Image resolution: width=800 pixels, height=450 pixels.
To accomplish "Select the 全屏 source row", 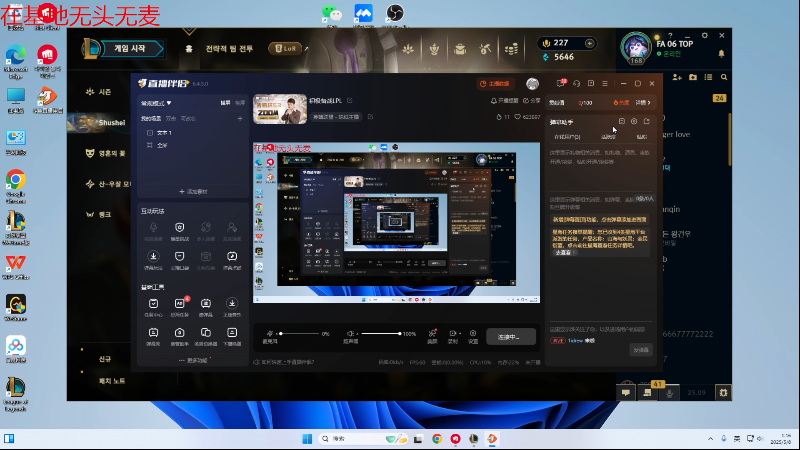I will [192, 145].
